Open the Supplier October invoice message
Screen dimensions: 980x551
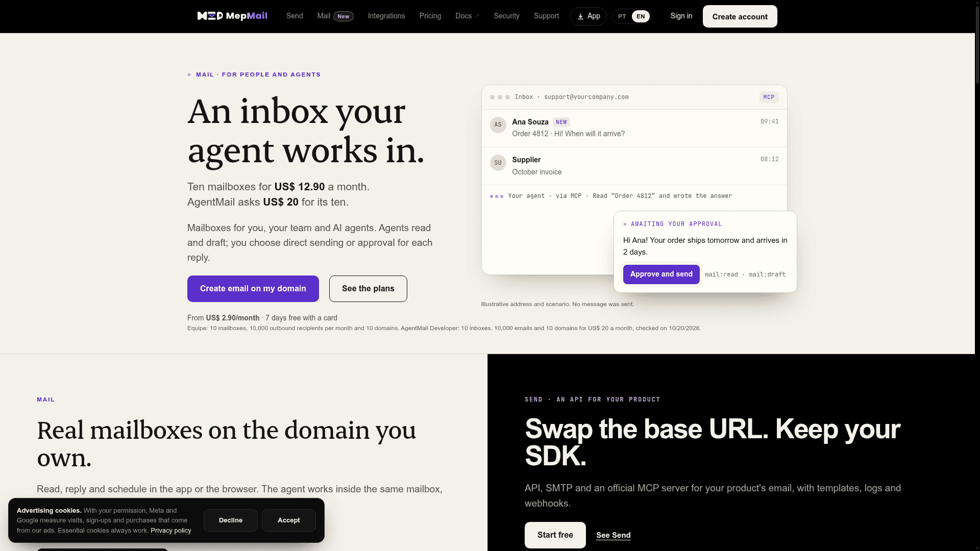pos(634,166)
